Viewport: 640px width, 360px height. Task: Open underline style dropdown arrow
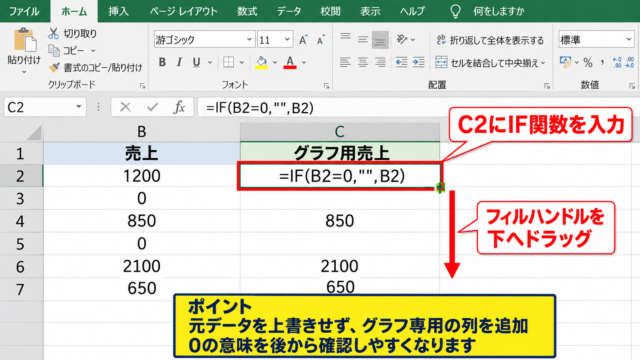coord(210,62)
